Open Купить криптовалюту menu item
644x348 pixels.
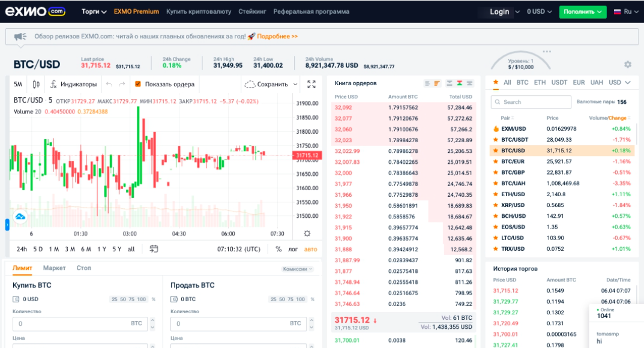coord(199,11)
